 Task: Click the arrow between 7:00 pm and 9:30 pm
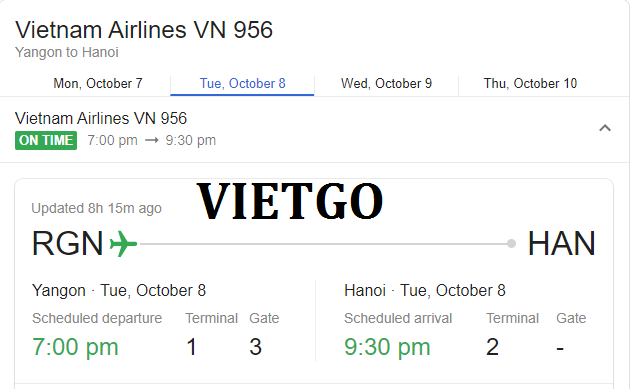click(151, 140)
